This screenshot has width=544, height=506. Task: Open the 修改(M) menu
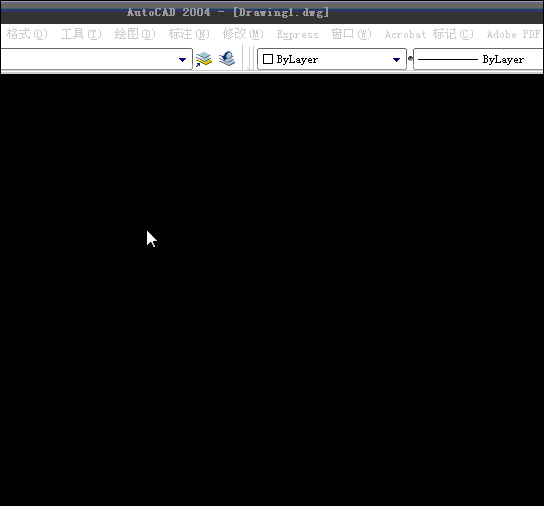point(243,34)
